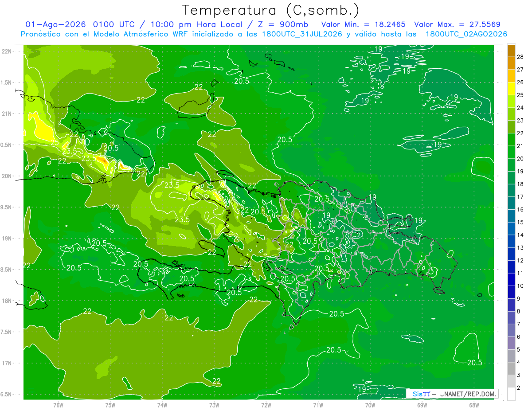532x411 pixels.
Task: Select the date text "01-Ago-2026"
Action: tap(55, 24)
